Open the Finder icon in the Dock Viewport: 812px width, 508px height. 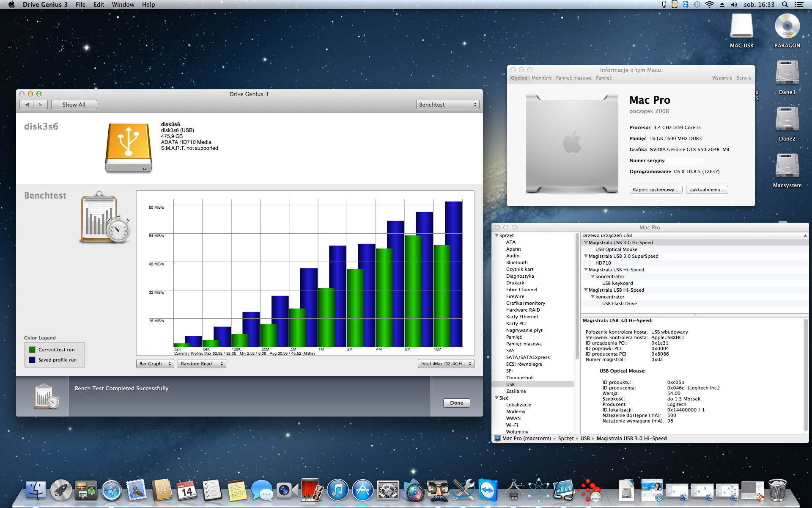click(36, 490)
